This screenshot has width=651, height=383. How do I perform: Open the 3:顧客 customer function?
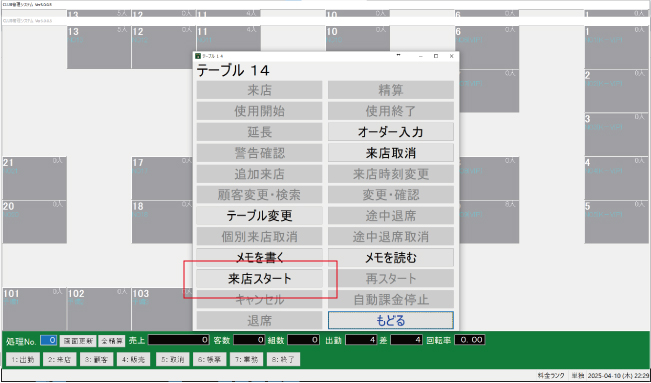(x=96, y=360)
